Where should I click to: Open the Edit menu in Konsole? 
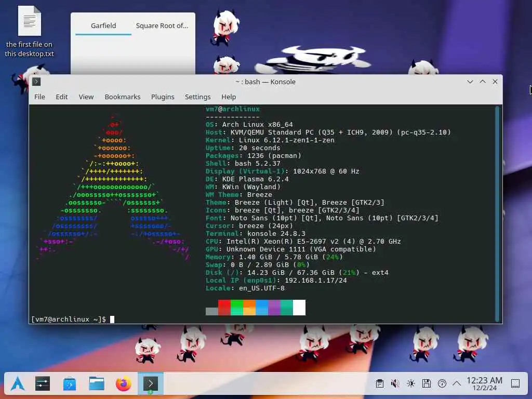[x=62, y=97]
